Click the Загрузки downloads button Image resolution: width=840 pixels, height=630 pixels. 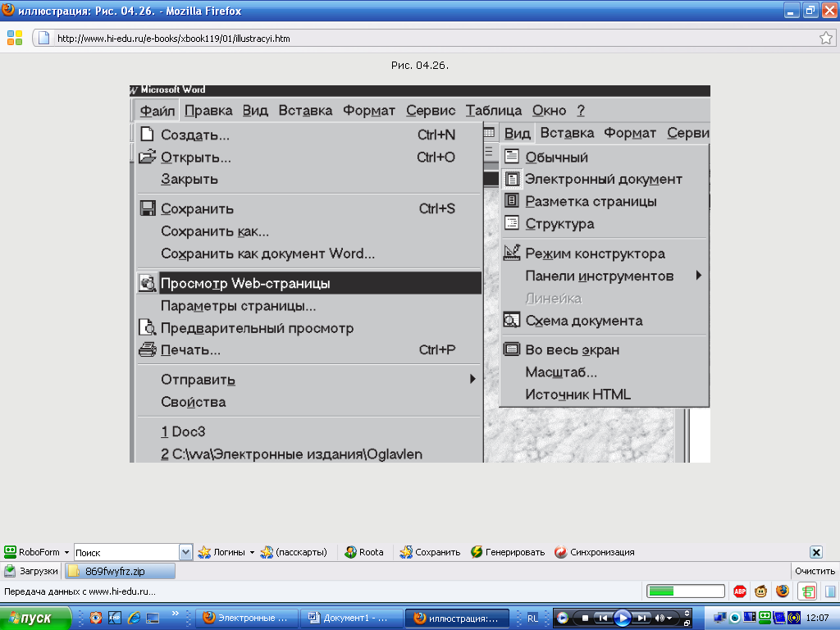31,571
